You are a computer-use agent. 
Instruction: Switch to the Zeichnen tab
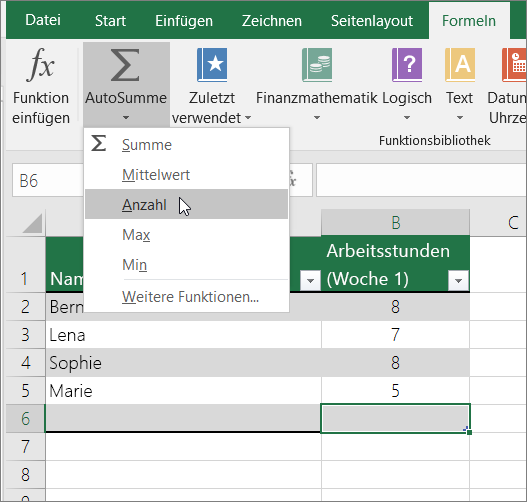[x=272, y=21]
